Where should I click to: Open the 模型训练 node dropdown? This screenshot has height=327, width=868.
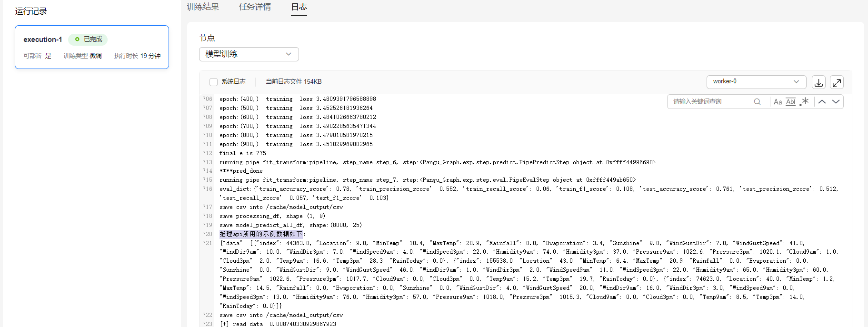point(249,54)
